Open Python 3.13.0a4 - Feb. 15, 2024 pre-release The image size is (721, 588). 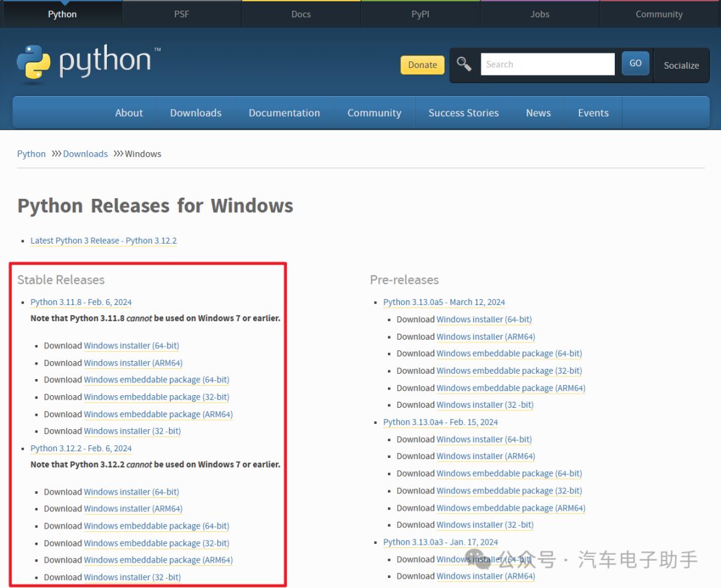coord(441,422)
